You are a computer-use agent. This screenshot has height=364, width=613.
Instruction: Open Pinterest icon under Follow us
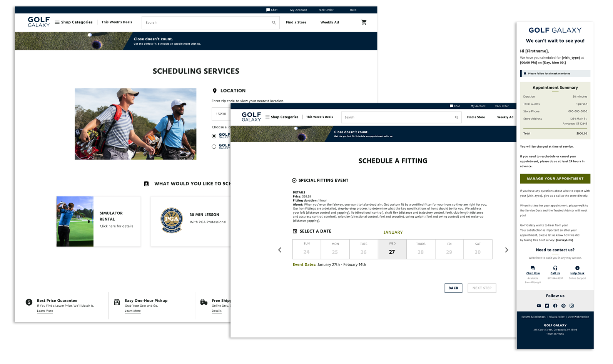(563, 306)
